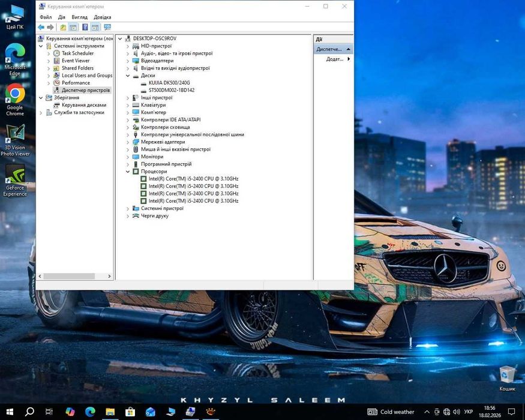
Task: Expand the Shared Folders node
Action: 49,68
